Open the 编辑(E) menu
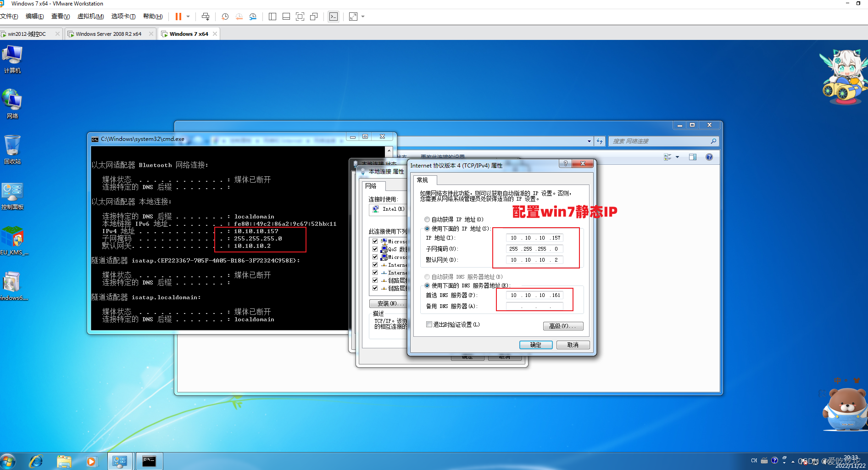868x470 pixels. pos(35,16)
